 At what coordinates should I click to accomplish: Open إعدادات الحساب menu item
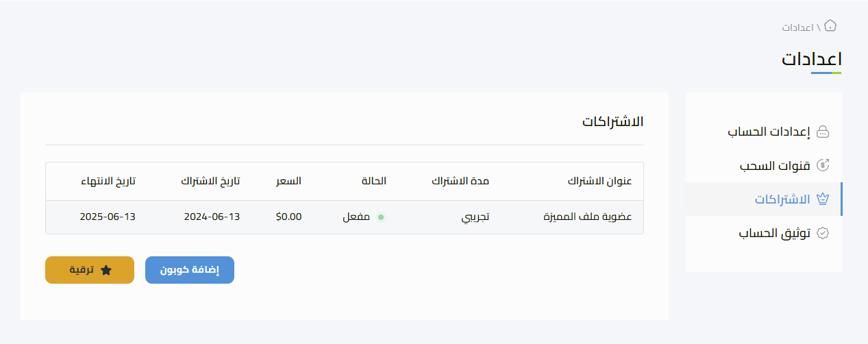[764, 132]
